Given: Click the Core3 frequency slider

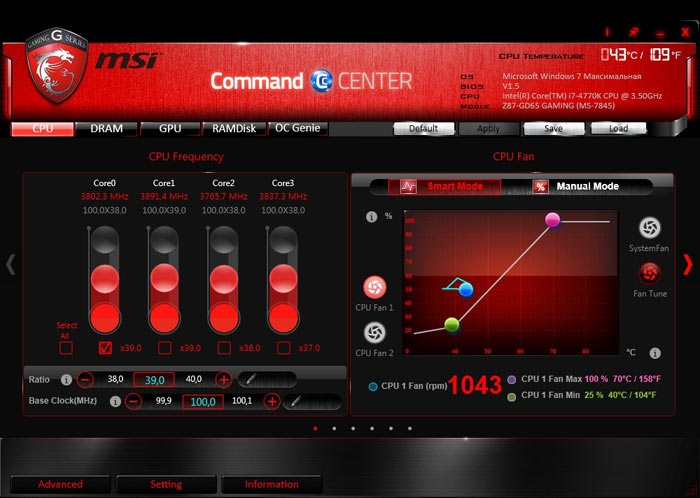Looking at the screenshot, I should pos(283,279).
